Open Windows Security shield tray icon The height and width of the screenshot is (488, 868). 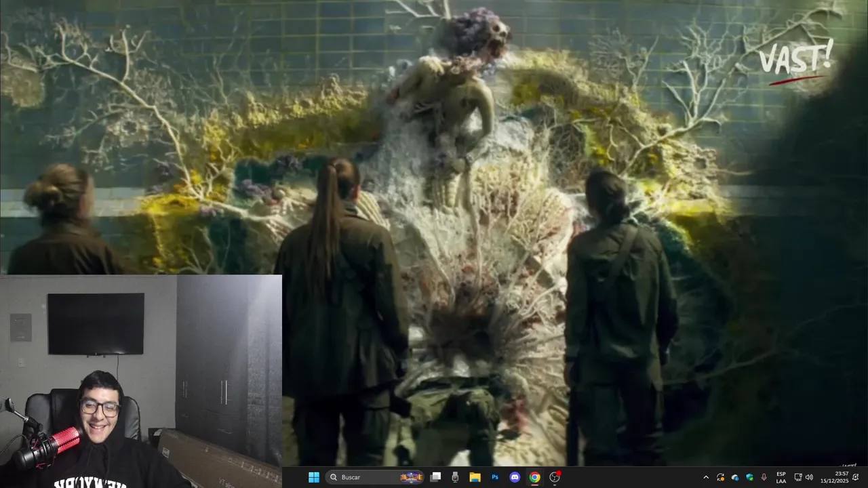[749, 477]
